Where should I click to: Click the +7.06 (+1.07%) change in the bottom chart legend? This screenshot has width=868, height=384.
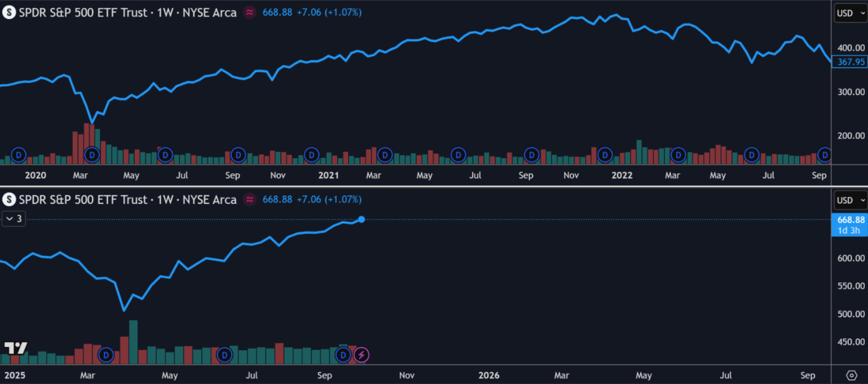[x=330, y=200]
